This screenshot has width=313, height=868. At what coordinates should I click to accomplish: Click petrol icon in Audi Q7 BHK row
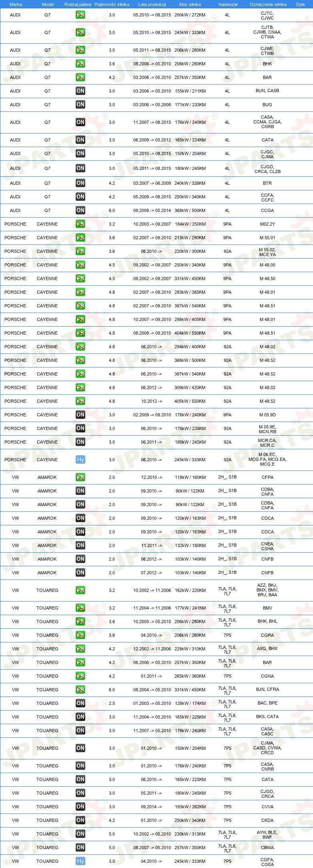click(80, 64)
